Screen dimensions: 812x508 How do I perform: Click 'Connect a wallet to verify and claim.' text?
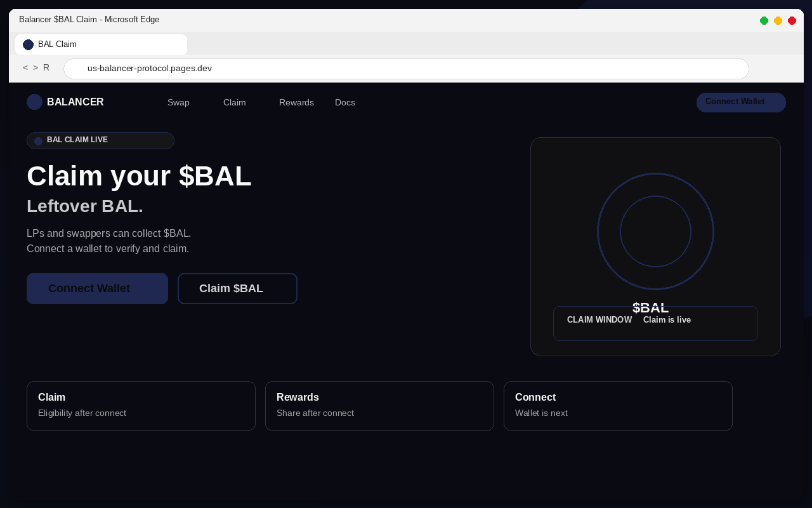108,248
